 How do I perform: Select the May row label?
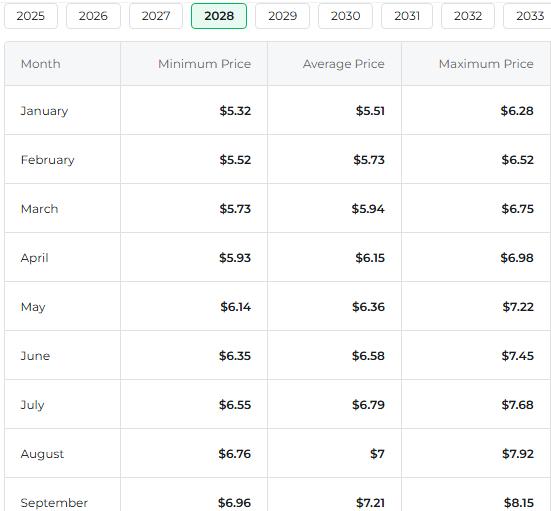[33, 307]
